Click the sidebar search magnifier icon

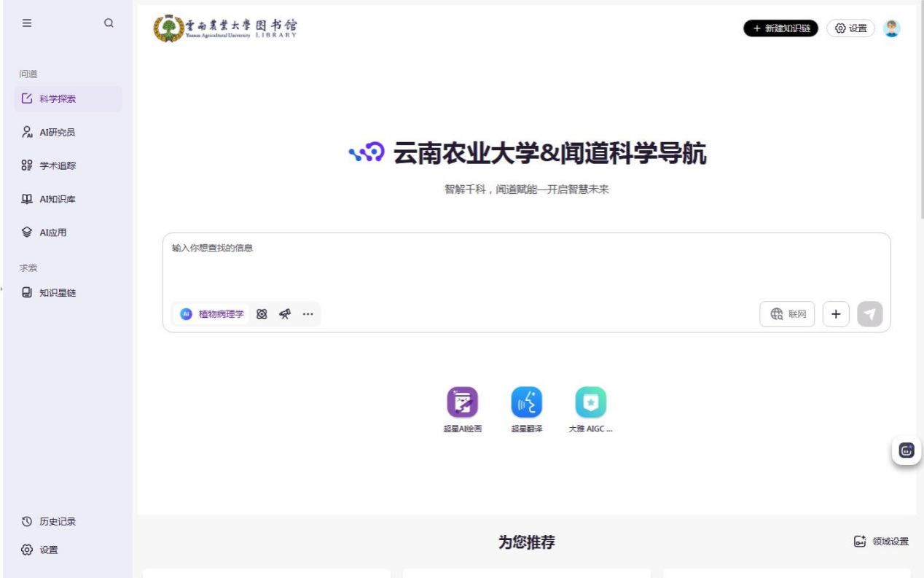(x=109, y=23)
